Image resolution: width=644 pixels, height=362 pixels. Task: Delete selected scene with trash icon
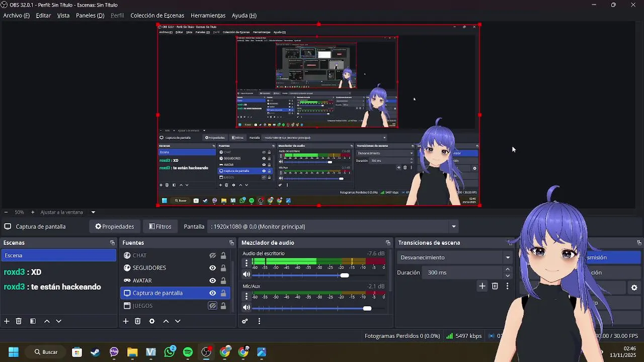tap(19, 321)
